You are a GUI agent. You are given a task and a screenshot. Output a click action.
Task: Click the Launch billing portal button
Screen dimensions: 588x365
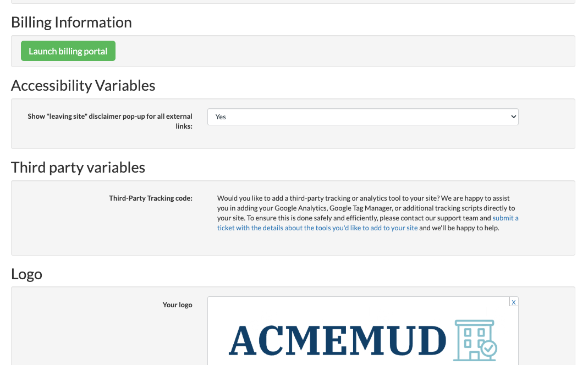pyautogui.click(x=68, y=51)
